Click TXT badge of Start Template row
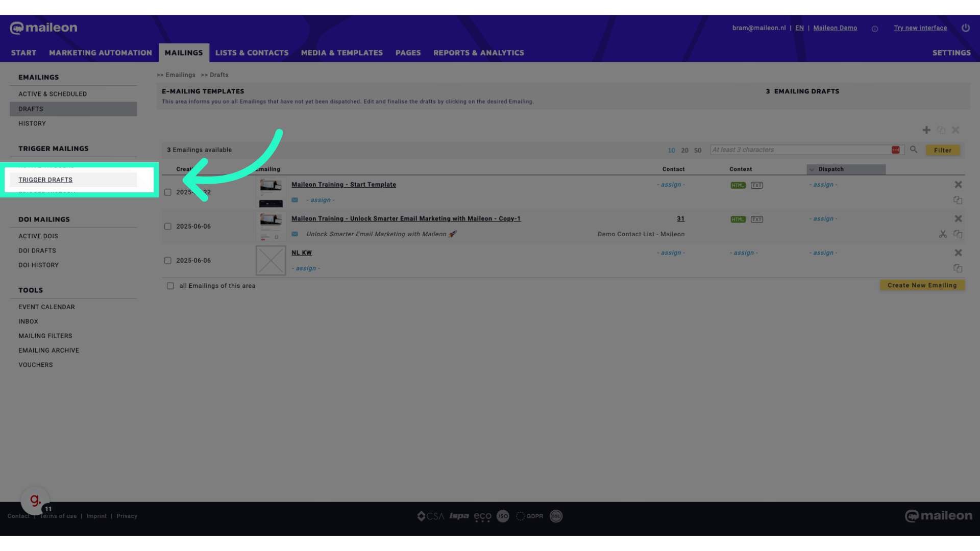Screen dimensions: 980x551 tap(757, 185)
